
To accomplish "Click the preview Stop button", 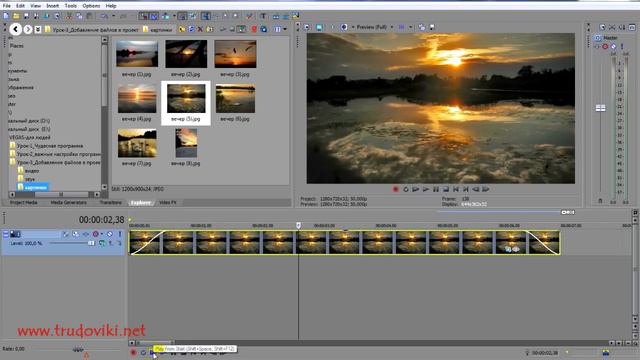I will 446,189.
